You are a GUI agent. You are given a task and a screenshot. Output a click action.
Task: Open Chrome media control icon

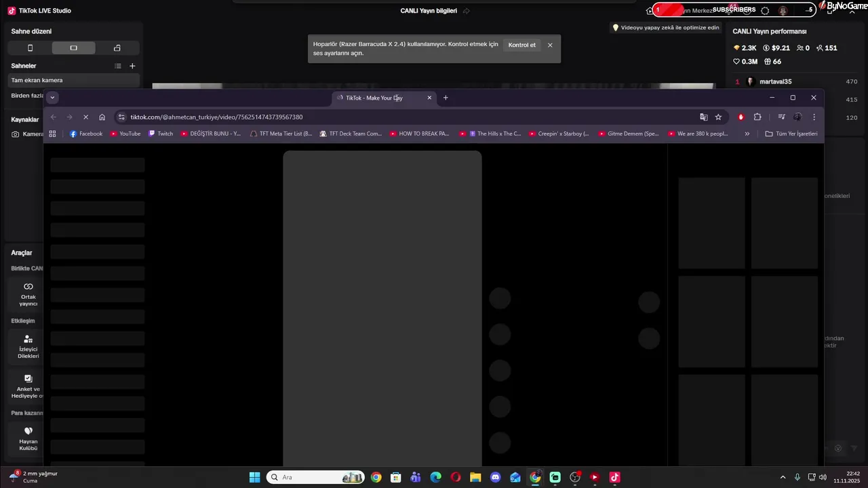coord(781,117)
